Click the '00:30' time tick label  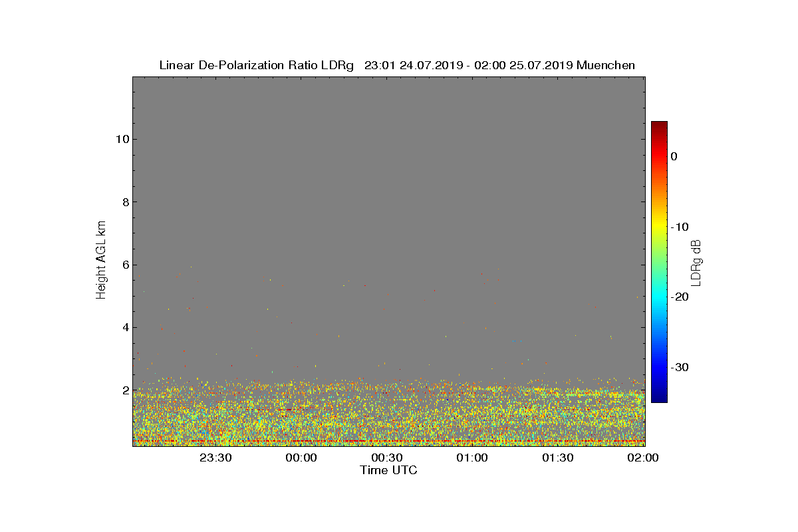(x=386, y=458)
